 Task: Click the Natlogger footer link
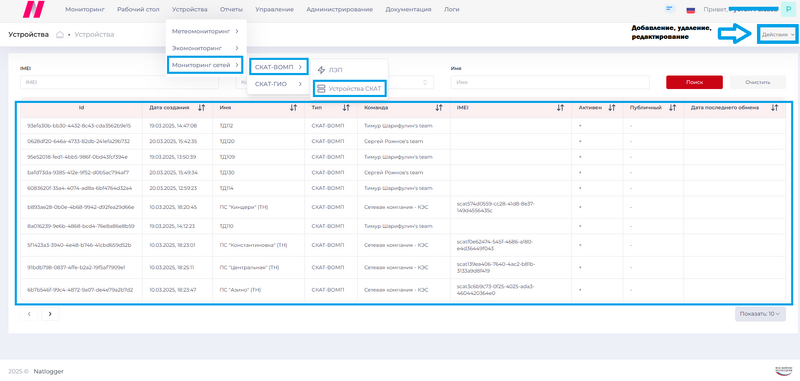tap(48, 371)
